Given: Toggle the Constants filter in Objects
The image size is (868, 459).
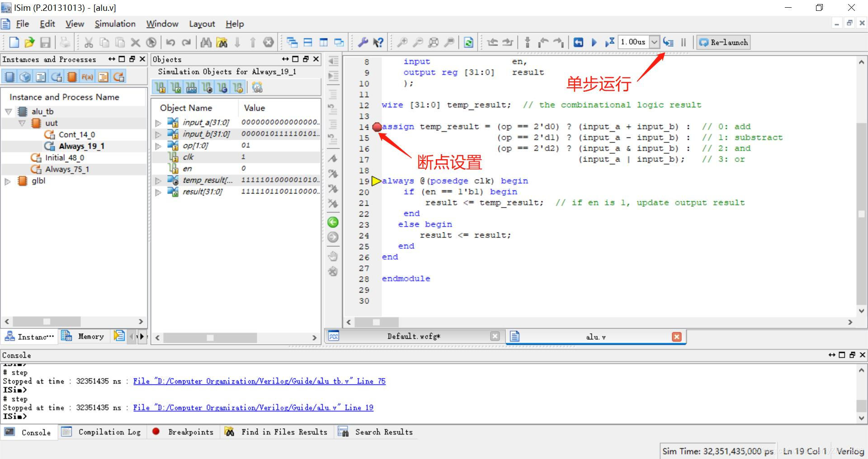Looking at the screenshot, I should [222, 87].
